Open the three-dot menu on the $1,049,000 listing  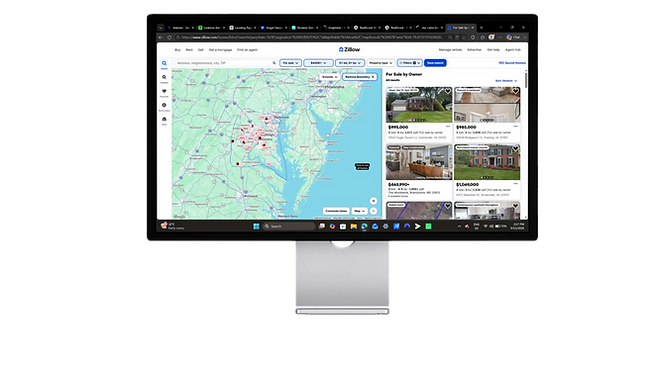pos(516,184)
